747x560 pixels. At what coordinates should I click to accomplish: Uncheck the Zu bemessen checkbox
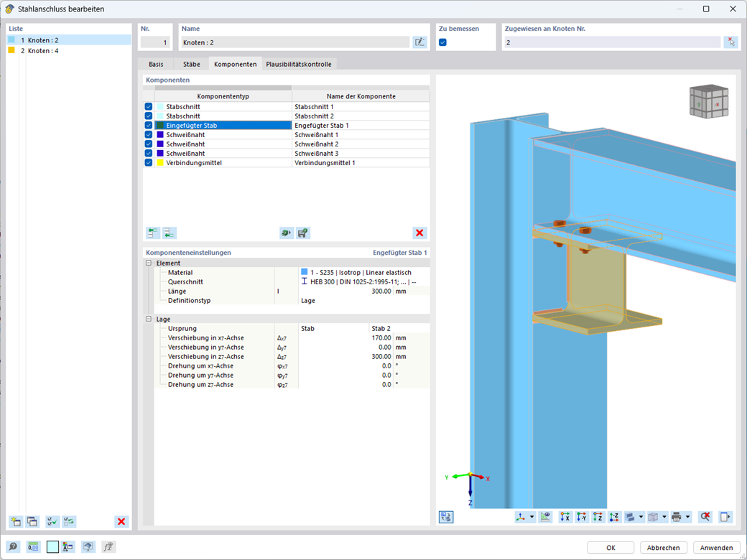442,42
